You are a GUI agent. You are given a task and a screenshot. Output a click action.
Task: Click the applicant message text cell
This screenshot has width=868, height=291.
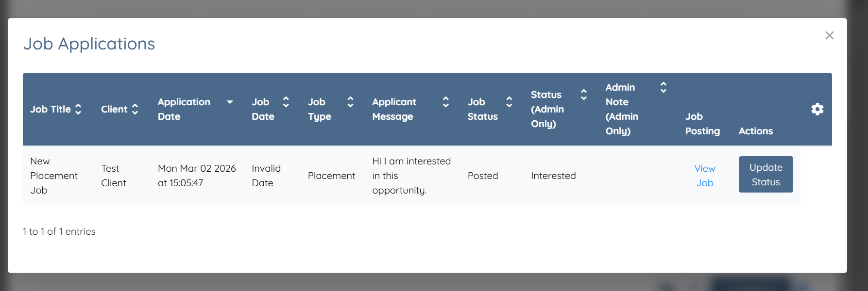click(411, 176)
